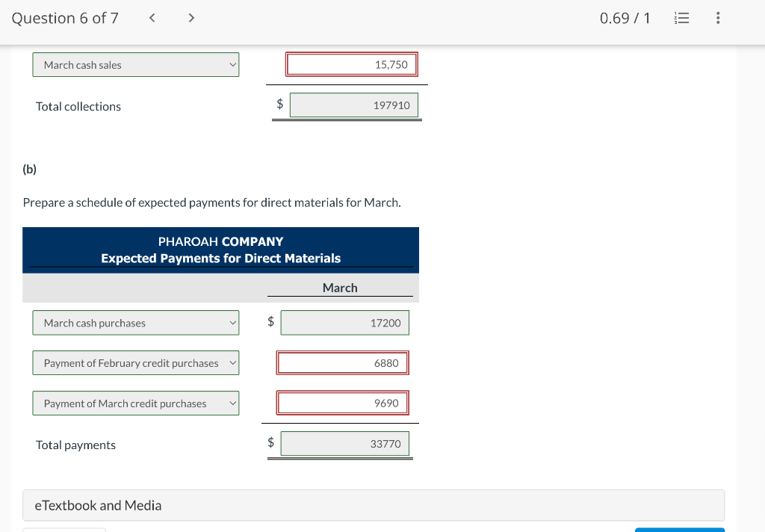Click the Total collections label
This screenshot has height=532, width=765.
click(78, 106)
